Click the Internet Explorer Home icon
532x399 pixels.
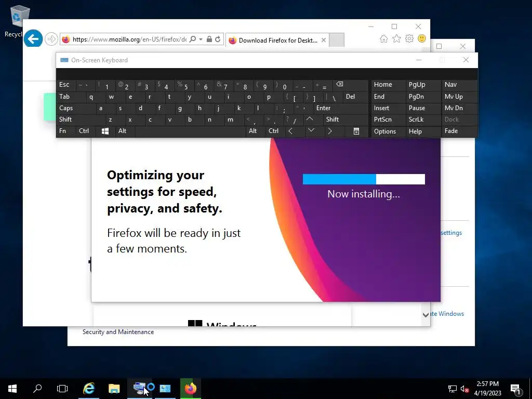point(384,38)
